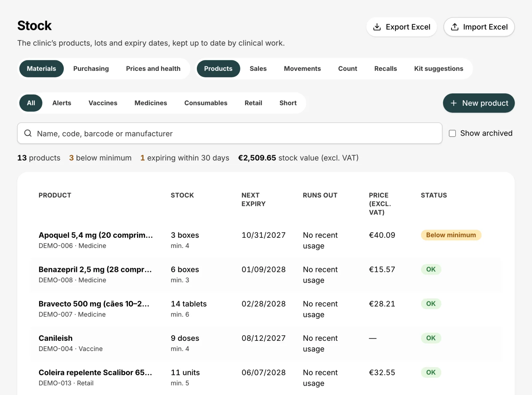532x395 pixels.
Task: Click the STATUS column header
Action: point(434,195)
